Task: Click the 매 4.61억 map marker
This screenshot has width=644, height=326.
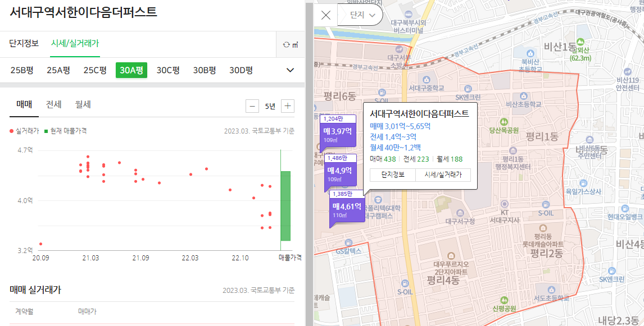Action: click(347, 209)
